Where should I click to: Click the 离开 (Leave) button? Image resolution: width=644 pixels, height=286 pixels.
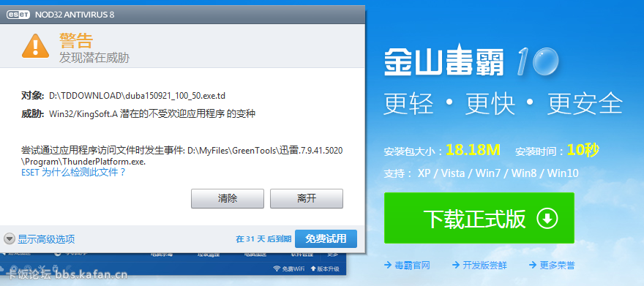point(307,199)
